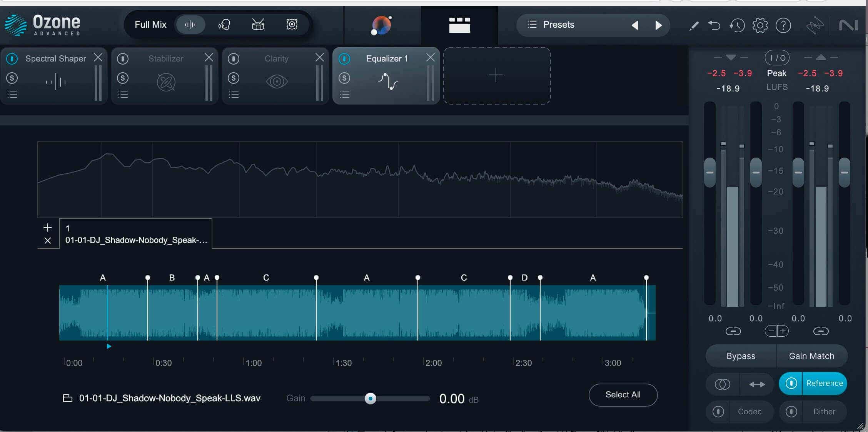Image resolution: width=868 pixels, height=432 pixels.
Task: Remove the Equalizer 1 module
Action: click(x=431, y=57)
